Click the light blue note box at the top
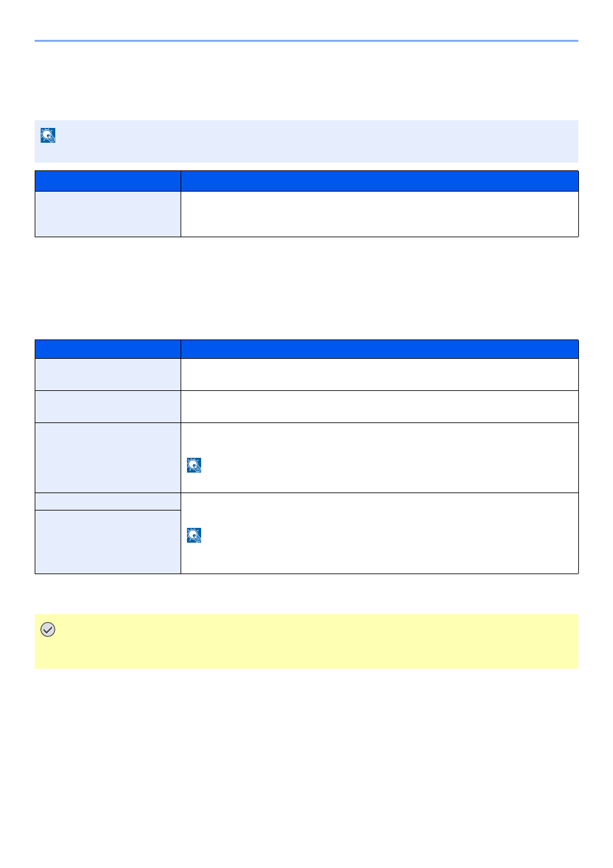Viewport: 613px width, 868px height. click(306, 141)
